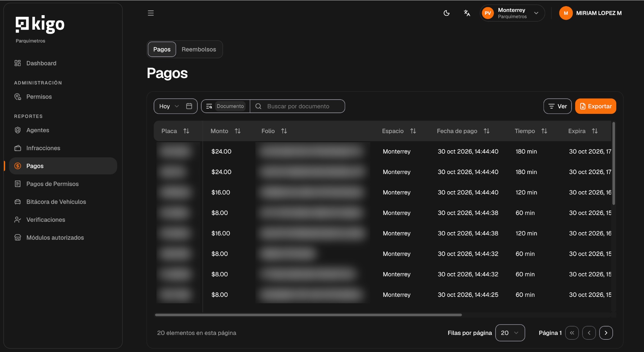Select Pagos in sidebar
The width and height of the screenshot is (644, 352).
tap(63, 166)
